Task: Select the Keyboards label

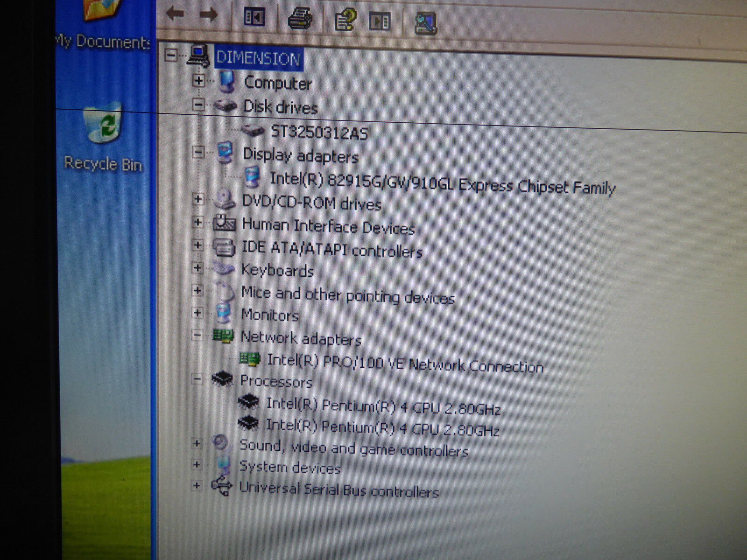Action: pyautogui.click(x=277, y=270)
